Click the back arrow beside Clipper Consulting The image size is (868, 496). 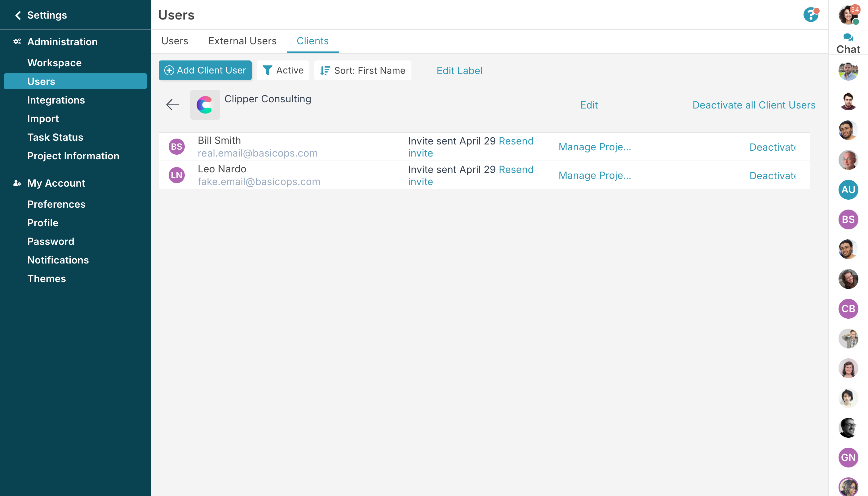pos(173,104)
